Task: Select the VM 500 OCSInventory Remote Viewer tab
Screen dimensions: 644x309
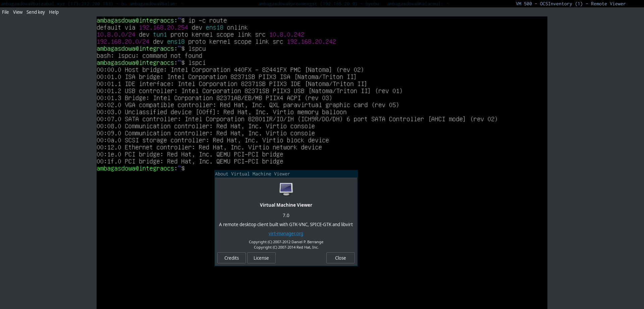Action: (x=571, y=4)
